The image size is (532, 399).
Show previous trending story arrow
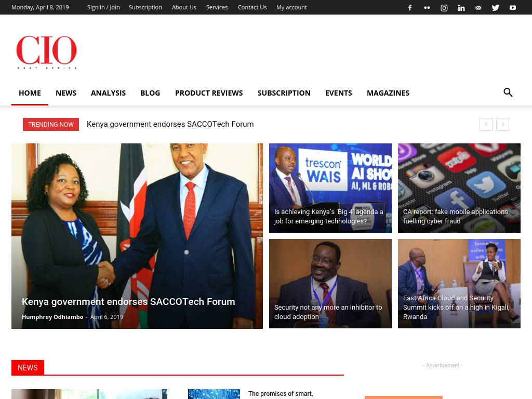point(486,124)
